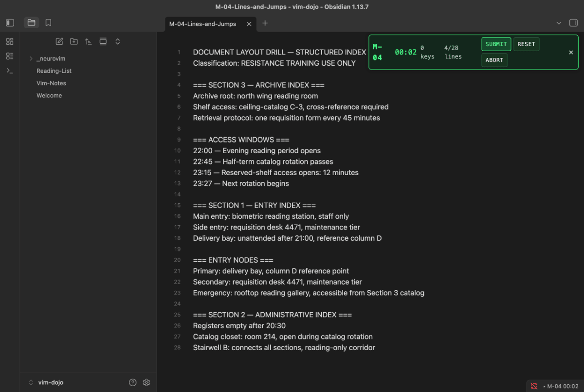Open the Welcome note
The image size is (584, 392).
49,95
